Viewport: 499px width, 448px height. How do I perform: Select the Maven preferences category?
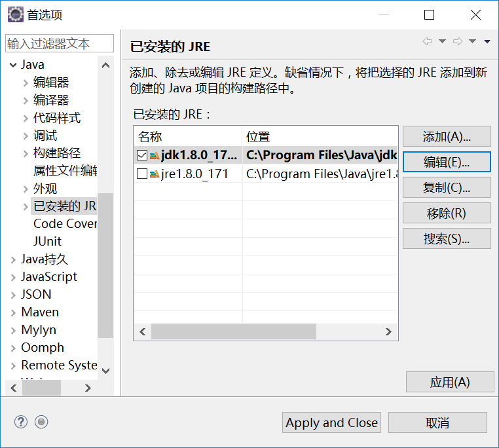pos(40,312)
